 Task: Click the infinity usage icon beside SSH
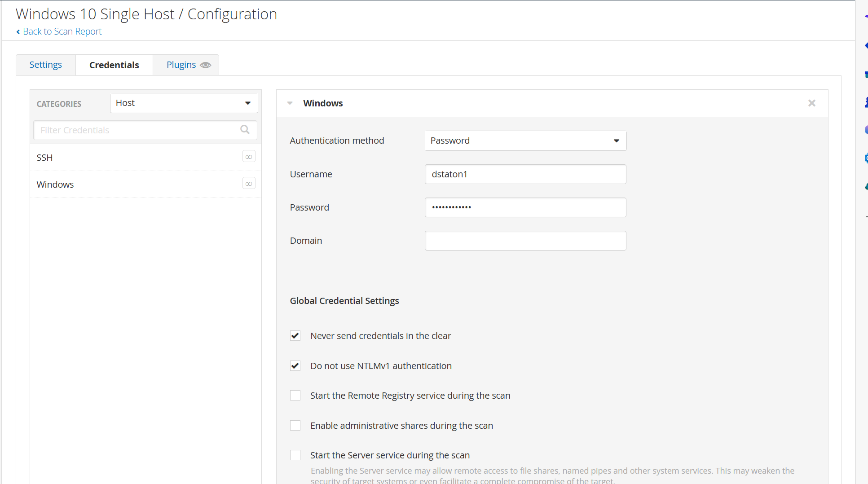pos(249,156)
